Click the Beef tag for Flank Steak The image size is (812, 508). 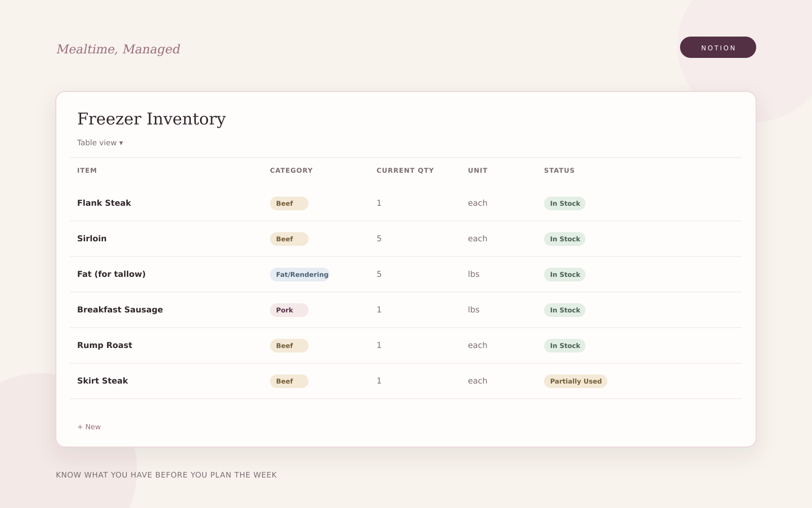[x=289, y=203]
